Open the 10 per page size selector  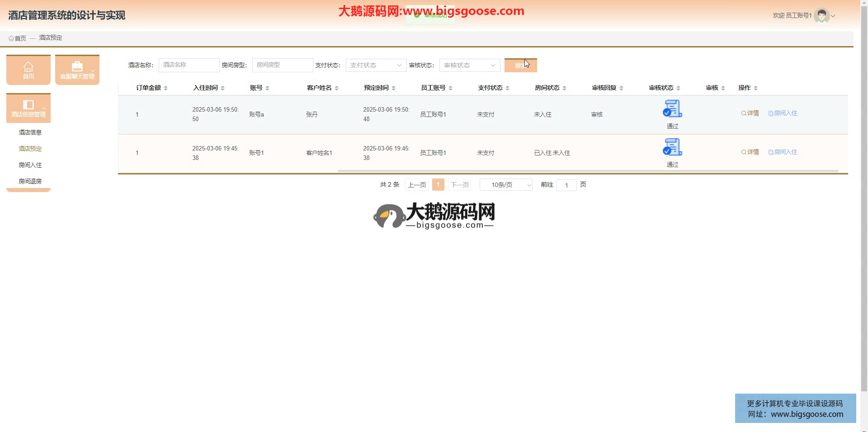(x=506, y=185)
